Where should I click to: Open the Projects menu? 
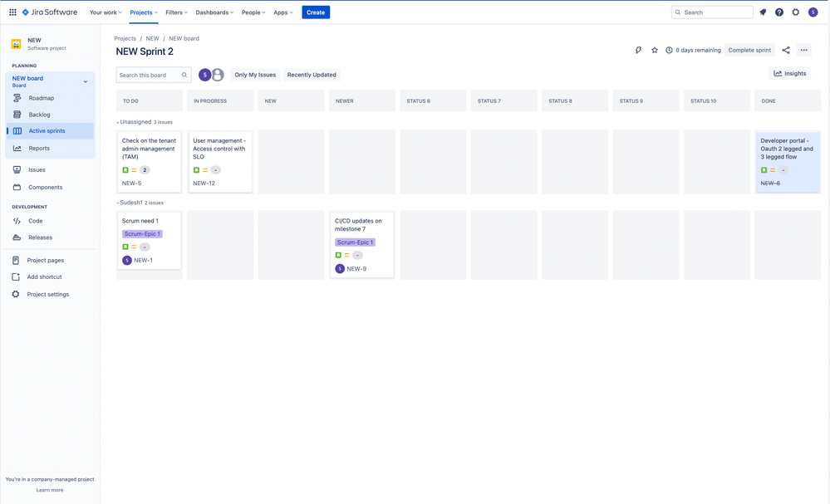[x=143, y=12]
